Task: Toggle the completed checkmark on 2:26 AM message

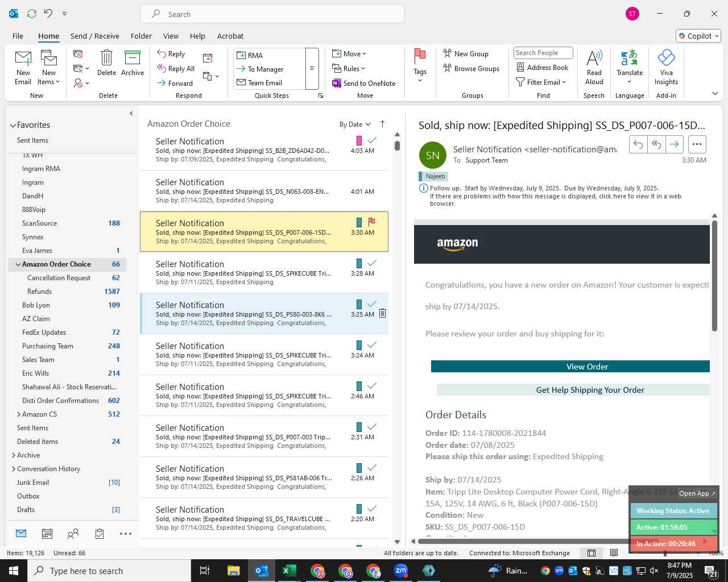Action: [371, 468]
